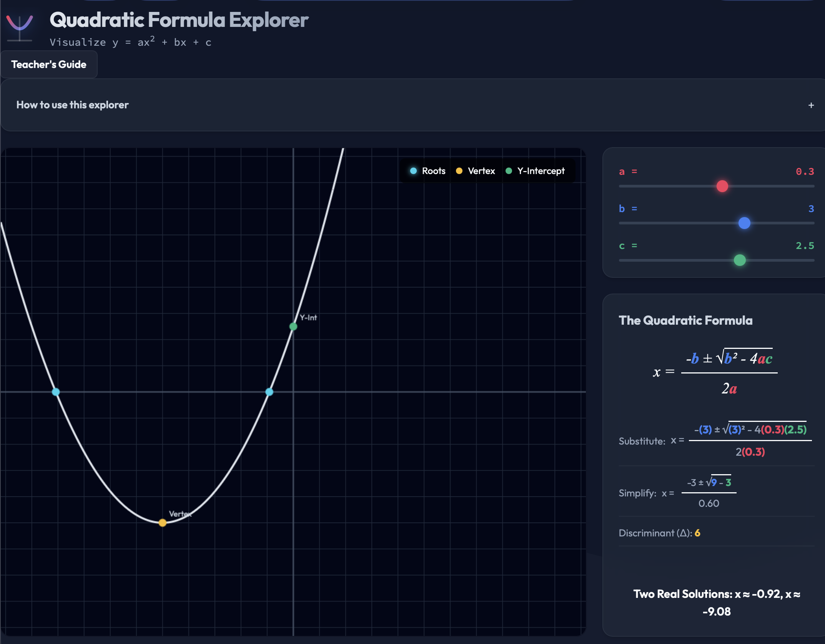
Task: Click the Quadratic Formula Explorer title
Action: (x=179, y=20)
